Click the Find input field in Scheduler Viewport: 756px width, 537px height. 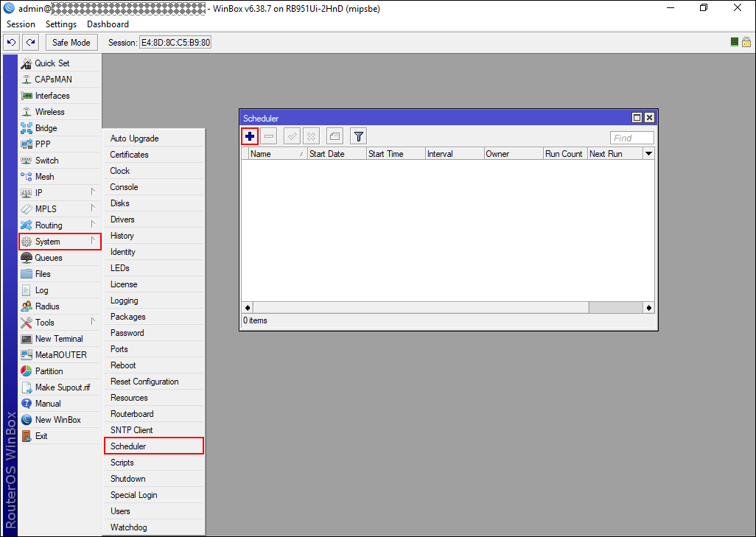click(x=631, y=138)
